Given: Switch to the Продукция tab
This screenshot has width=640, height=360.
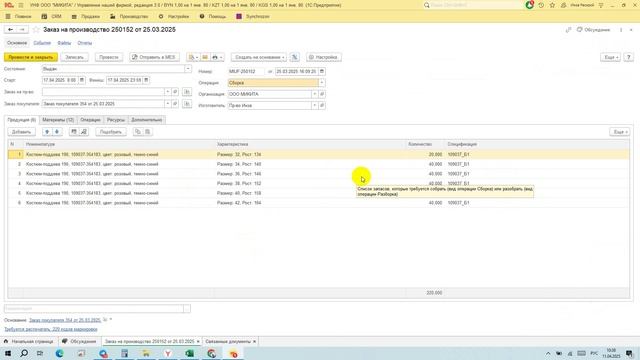Looking at the screenshot, I should (x=22, y=120).
